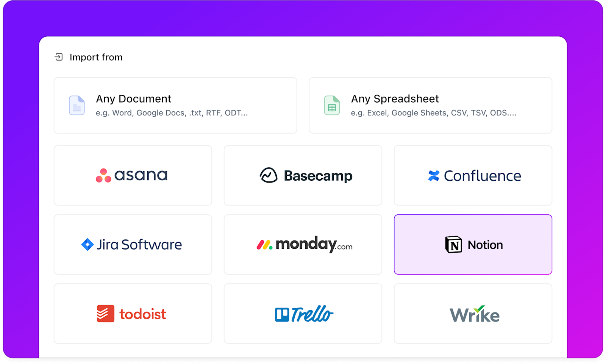Select the Wrike logo
The image size is (606, 364).
click(x=473, y=314)
